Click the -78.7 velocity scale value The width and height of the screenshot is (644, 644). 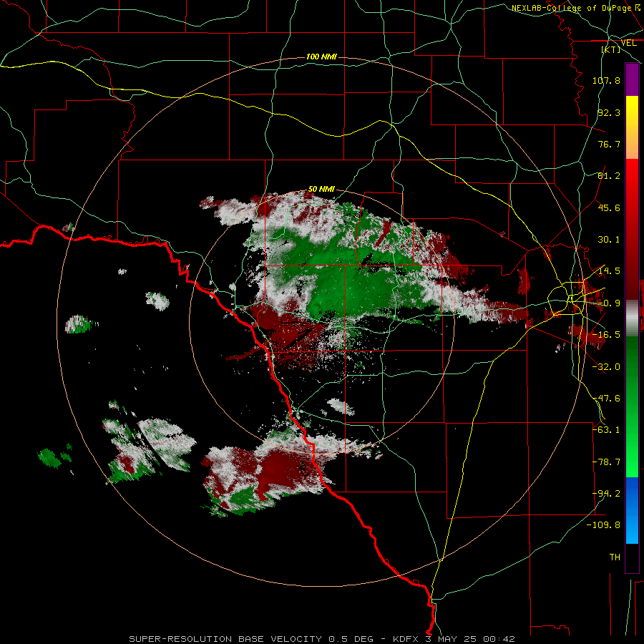(606, 462)
